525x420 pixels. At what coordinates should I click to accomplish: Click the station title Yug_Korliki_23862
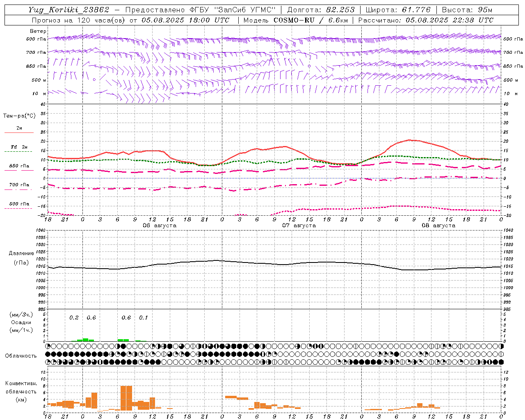click(69, 10)
